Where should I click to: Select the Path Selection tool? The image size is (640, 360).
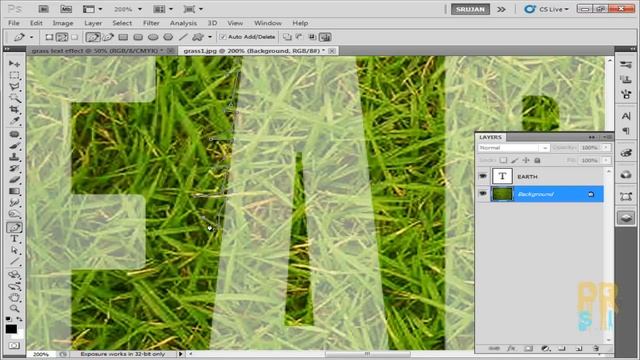[14, 250]
